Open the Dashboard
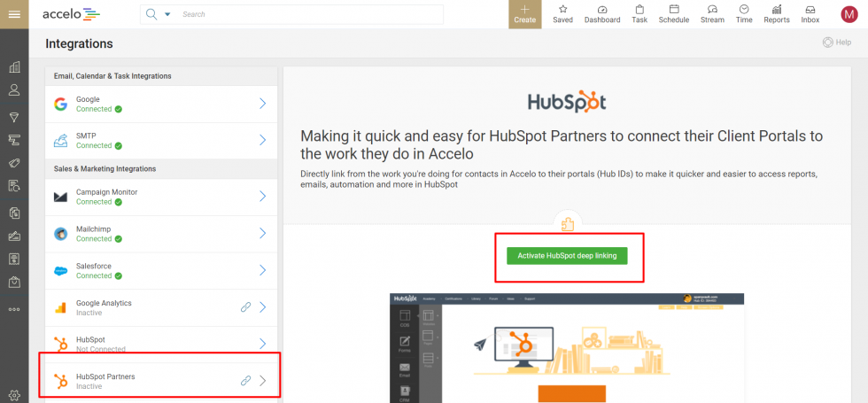Screen dimensions: 868x403 point(602,14)
